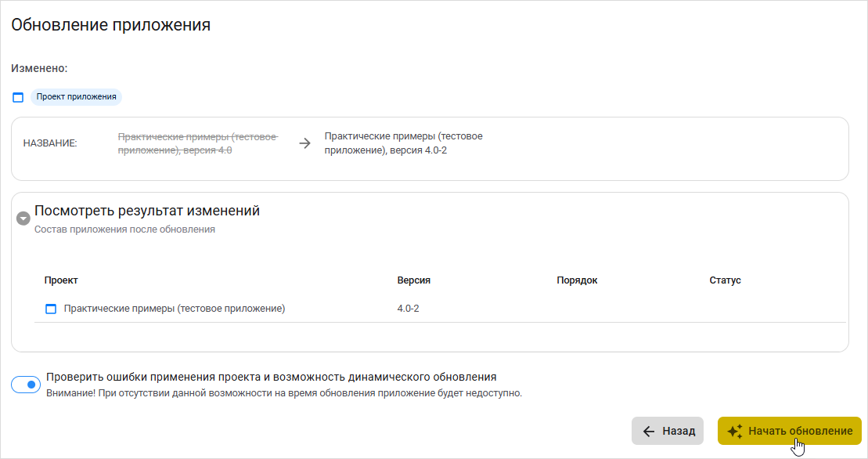Click the «Обновление приложения» page title
Viewport: 868px width, 459px height.
click(110, 26)
